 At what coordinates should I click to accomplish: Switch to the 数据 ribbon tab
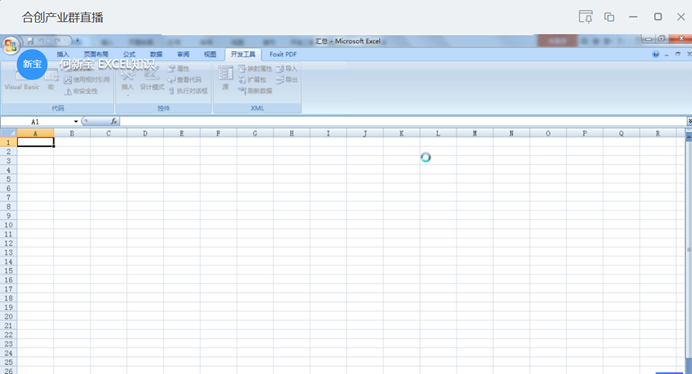tap(156, 54)
